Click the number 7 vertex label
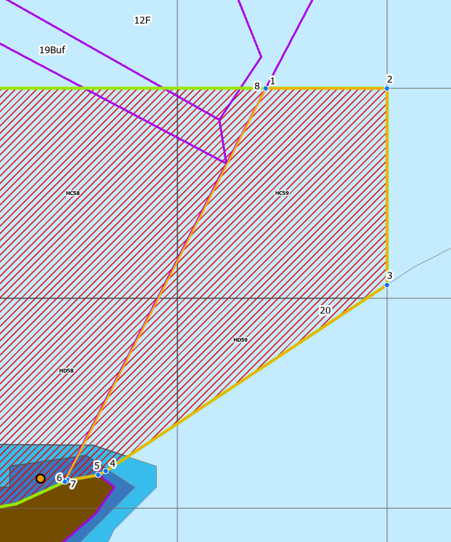 (x=73, y=485)
